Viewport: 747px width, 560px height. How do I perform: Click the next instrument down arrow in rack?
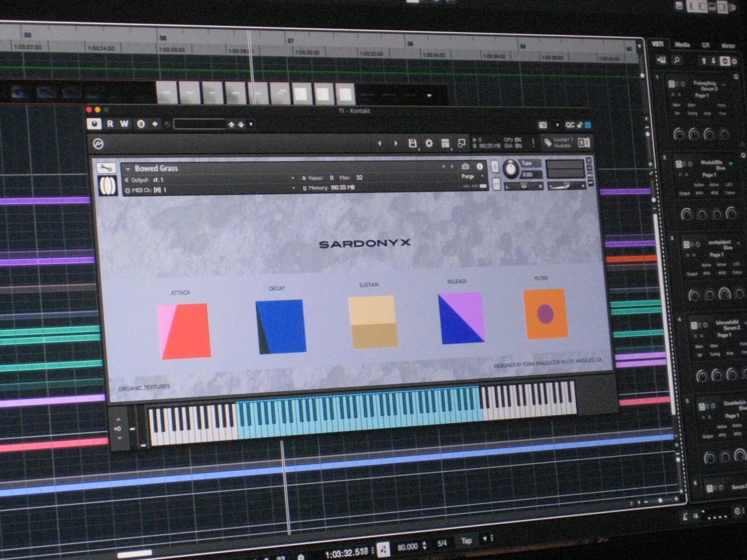click(713, 61)
